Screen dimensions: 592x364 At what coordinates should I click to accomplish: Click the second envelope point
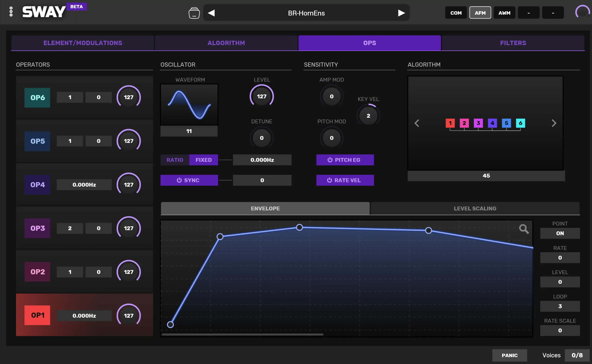tap(220, 237)
